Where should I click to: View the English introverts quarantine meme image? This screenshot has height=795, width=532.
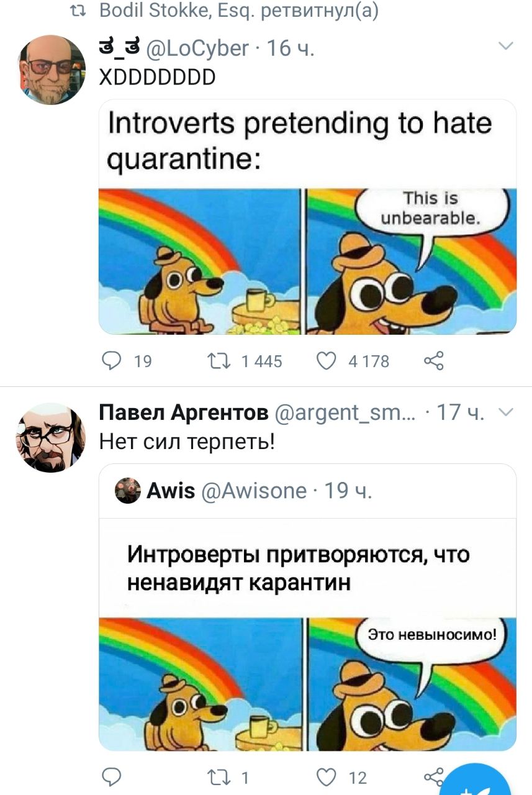point(307,216)
